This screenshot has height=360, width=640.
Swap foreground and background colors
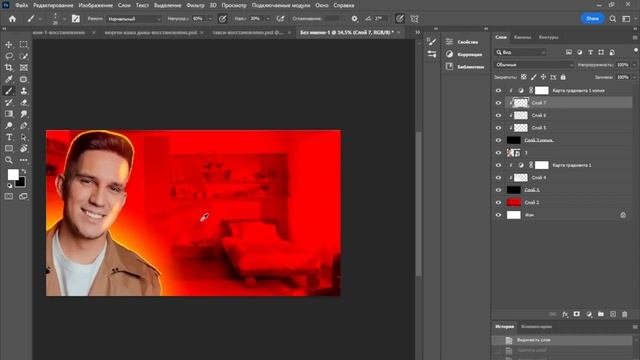[24, 171]
